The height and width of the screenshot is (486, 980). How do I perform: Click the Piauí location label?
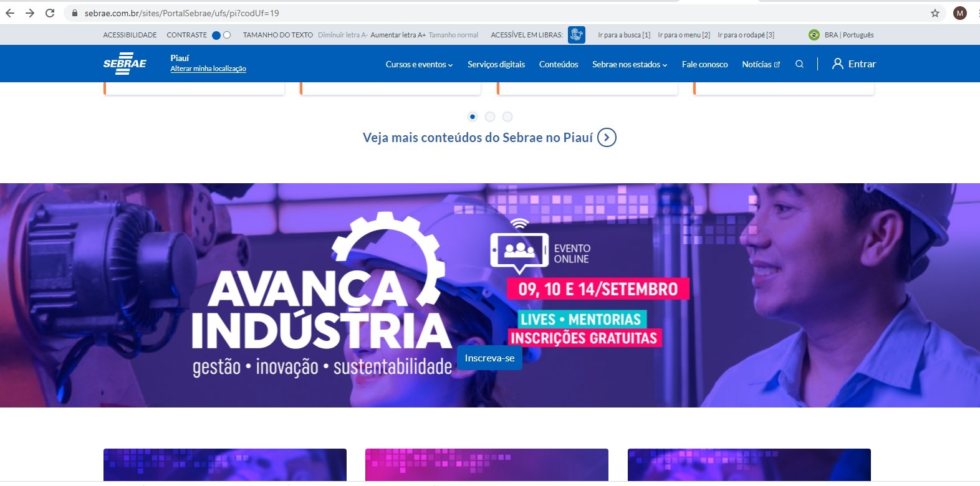pyautogui.click(x=180, y=58)
